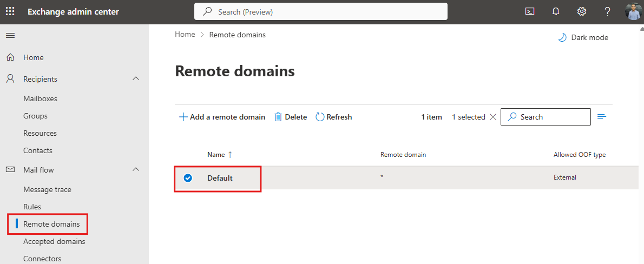Open the Cloud Shell terminal icon
Viewport: 644px width, 264px height.
530,11
